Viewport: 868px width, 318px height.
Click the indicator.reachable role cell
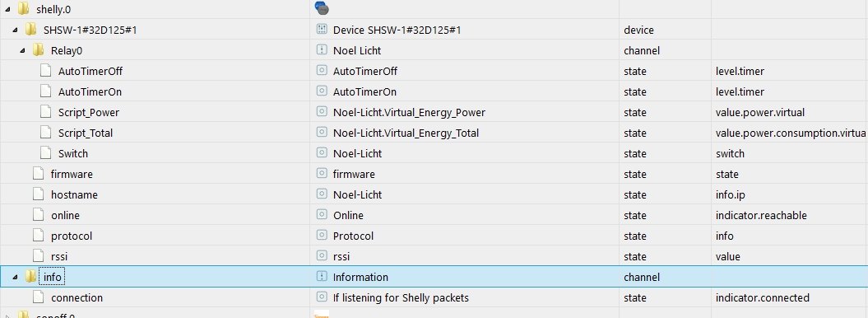[761, 215]
